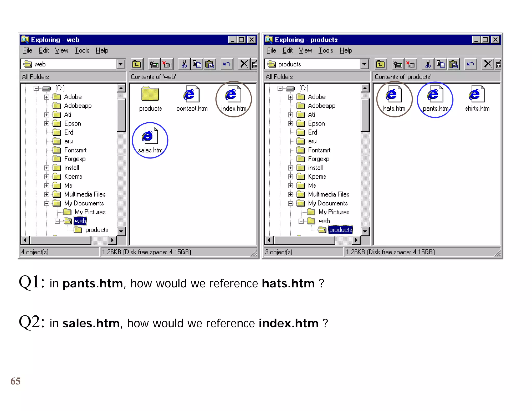
Task: Click scroll left arrow in products window tree
Action: [x=269, y=240]
